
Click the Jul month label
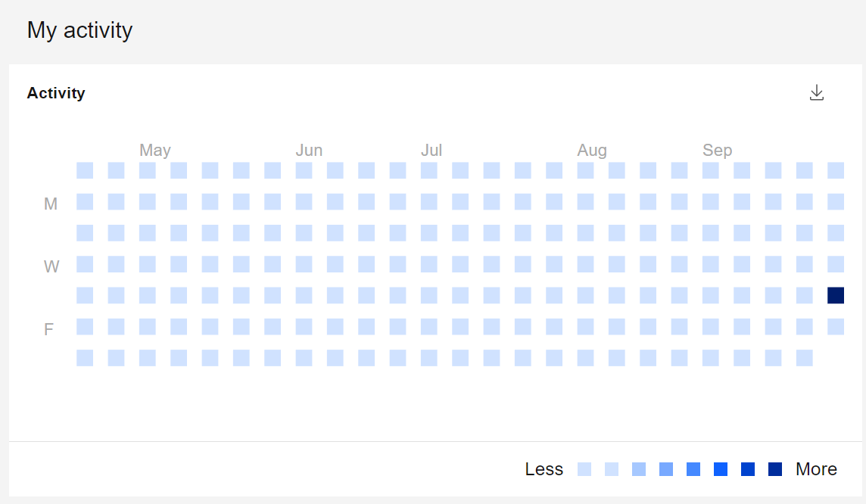431,150
